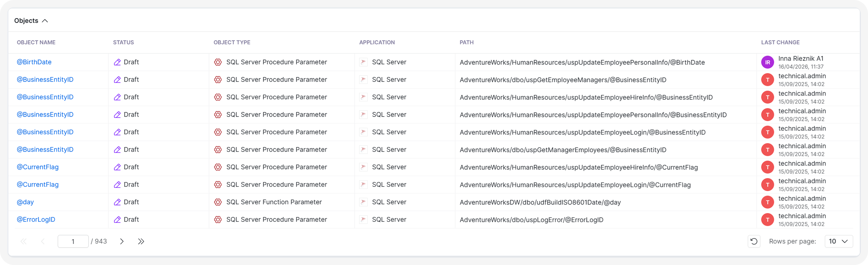The image size is (868, 265).
Task: Go to the next page arrow
Action: tap(122, 241)
